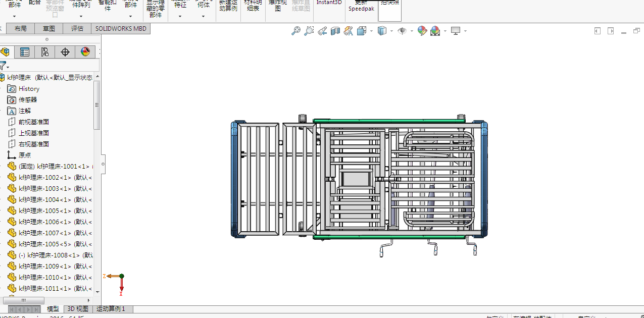Activate the Section View icon
Viewport: 644px width, 318px height.
tap(335, 31)
